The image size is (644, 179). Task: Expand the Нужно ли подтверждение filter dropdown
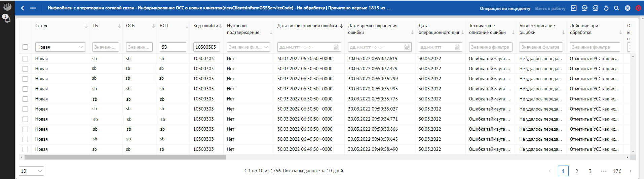(x=249, y=47)
